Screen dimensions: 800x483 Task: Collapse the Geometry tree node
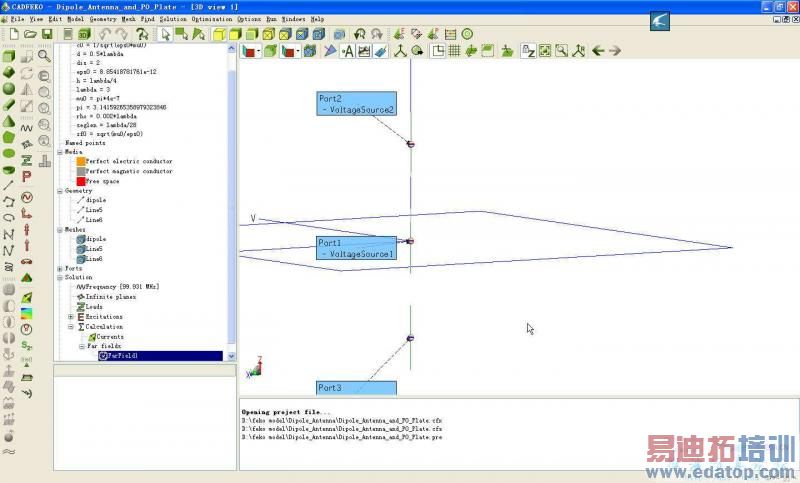[60, 191]
